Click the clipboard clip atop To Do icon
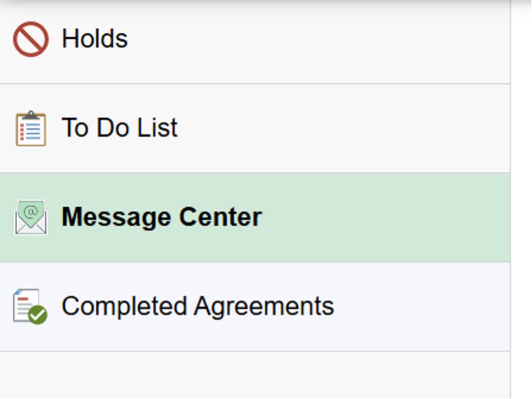This screenshot has height=399, width=532. [31, 115]
